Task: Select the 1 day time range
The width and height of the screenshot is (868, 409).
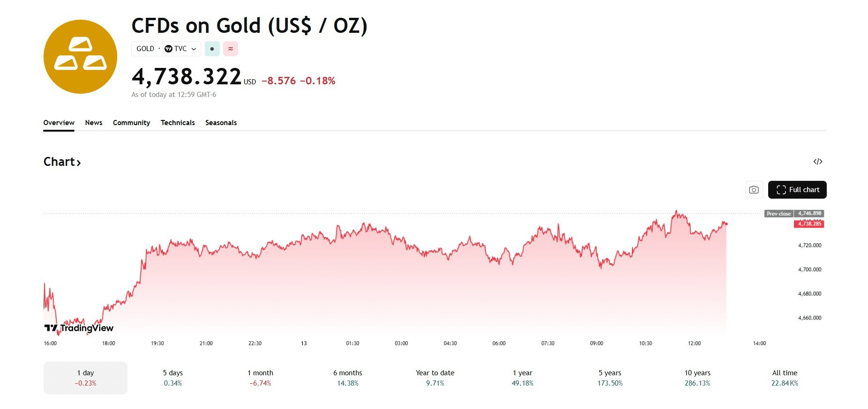Action: coord(85,378)
